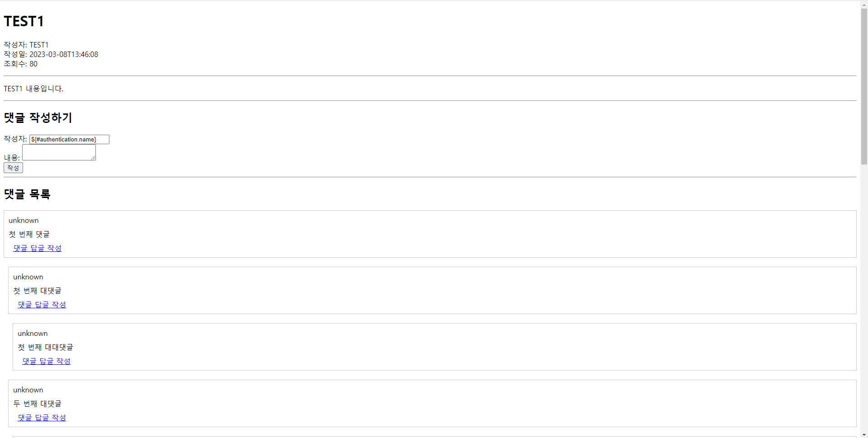Click the 작성자 text input field
The width and height of the screenshot is (868, 438).
click(x=69, y=139)
